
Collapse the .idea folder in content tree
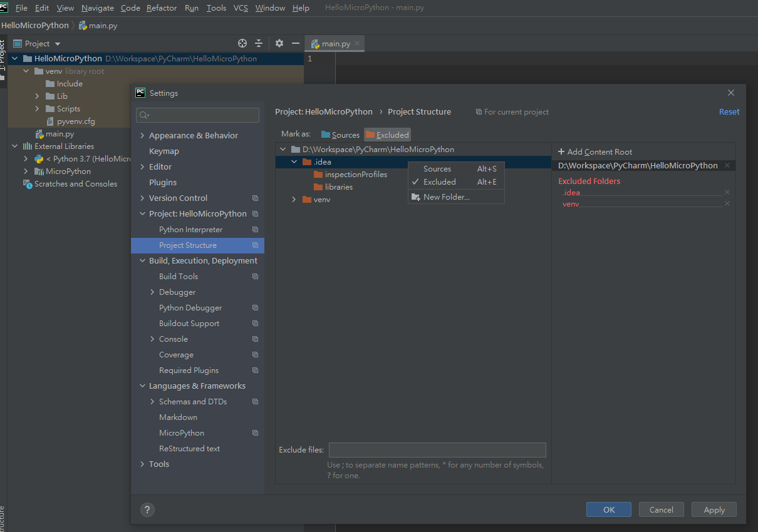(294, 162)
